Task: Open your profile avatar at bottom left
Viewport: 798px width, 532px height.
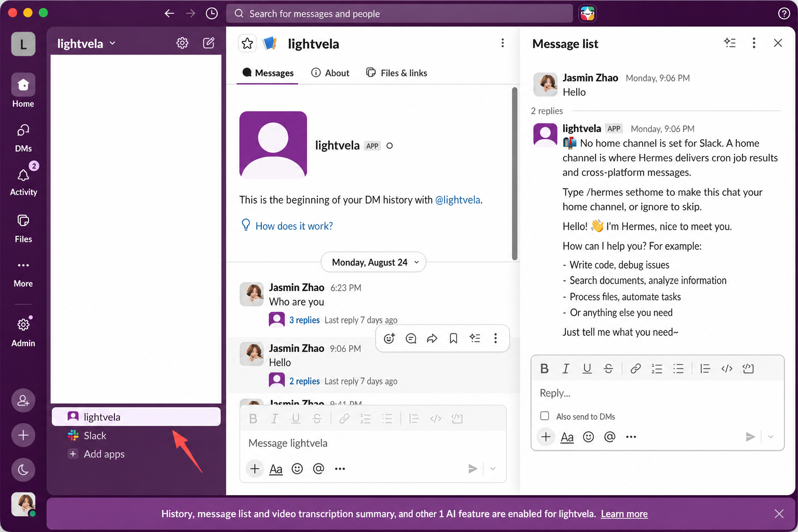Action: [x=23, y=504]
